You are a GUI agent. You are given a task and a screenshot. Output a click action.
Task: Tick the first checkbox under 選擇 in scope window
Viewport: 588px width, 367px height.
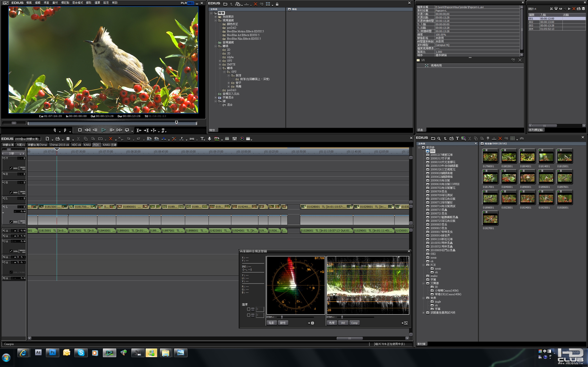(x=249, y=309)
